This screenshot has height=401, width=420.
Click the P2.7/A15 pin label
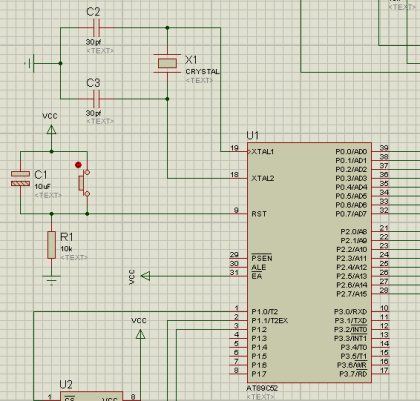pyautogui.click(x=352, y=294)
